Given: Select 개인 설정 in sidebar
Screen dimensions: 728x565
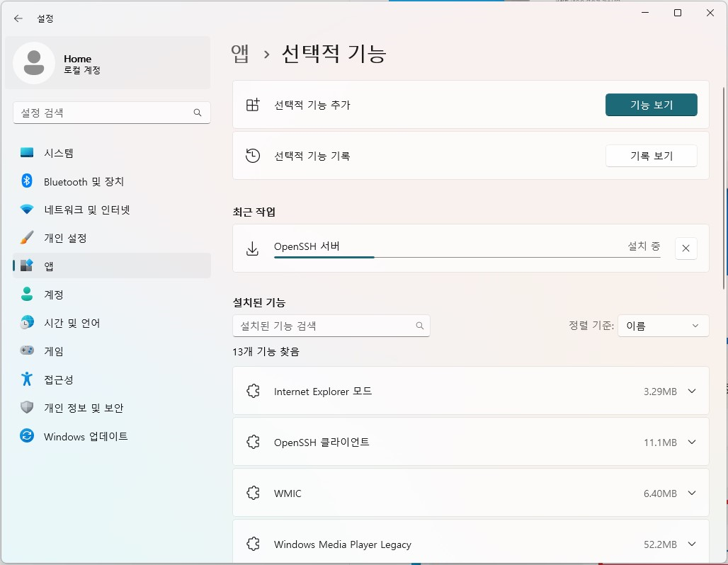Looking at the screenshot, I should pyautogui.click(x=112, y=238).
